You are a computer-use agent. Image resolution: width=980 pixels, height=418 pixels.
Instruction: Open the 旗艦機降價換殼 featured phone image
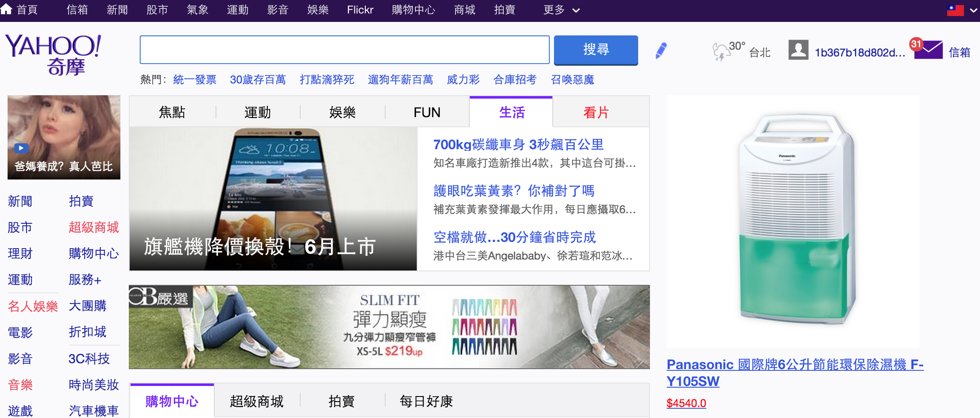click(273, 199)
